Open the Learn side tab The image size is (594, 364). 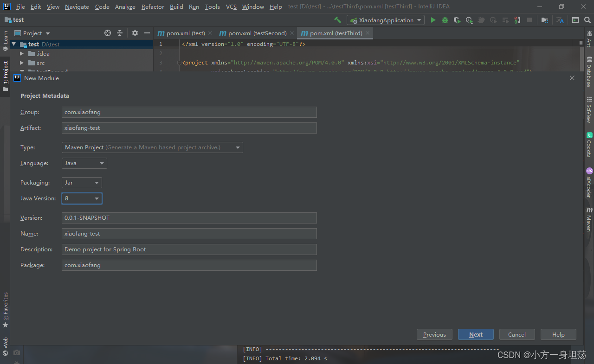pyautogui.click(x=5, y=41)
